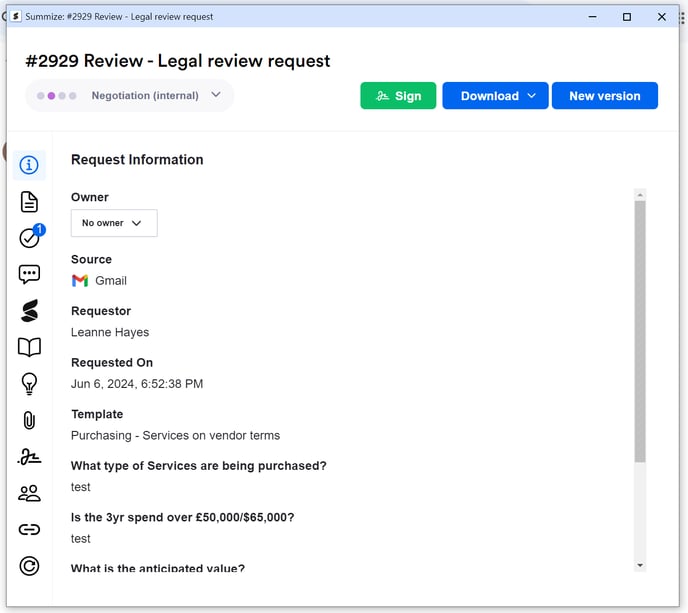Click the status progress dots indicator
688x613 pixels.
click(x=56, y=96)
